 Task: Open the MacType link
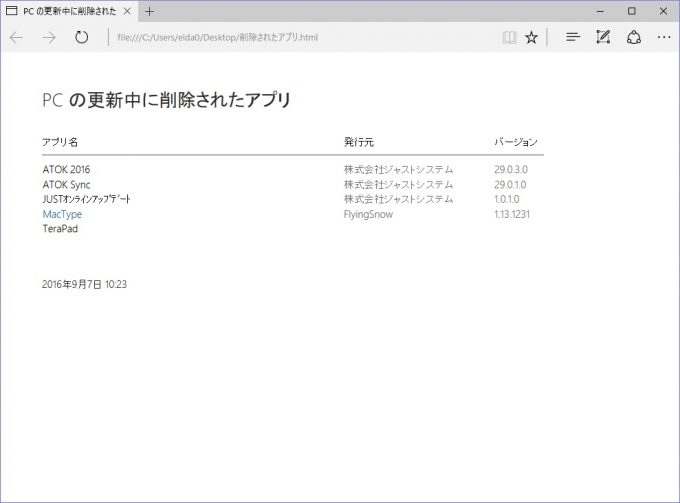click(62, 214)
